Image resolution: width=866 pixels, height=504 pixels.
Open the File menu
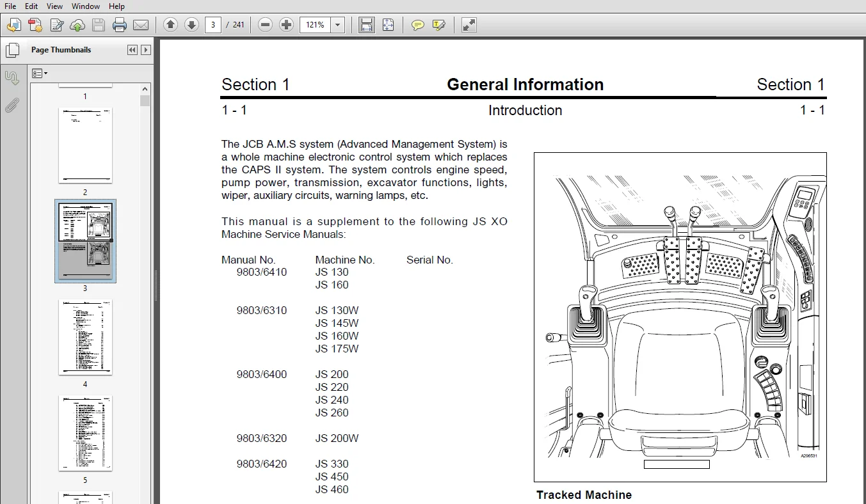(10, 6)
